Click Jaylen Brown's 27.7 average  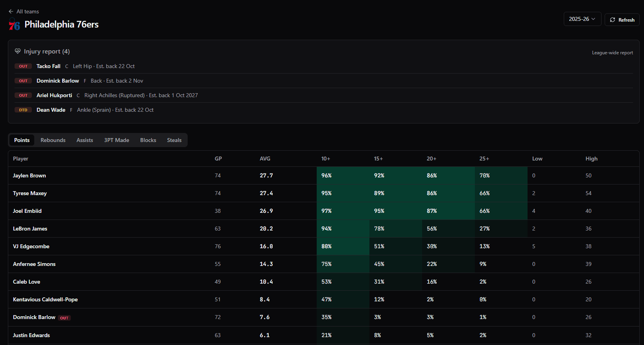tap(266, 175)
